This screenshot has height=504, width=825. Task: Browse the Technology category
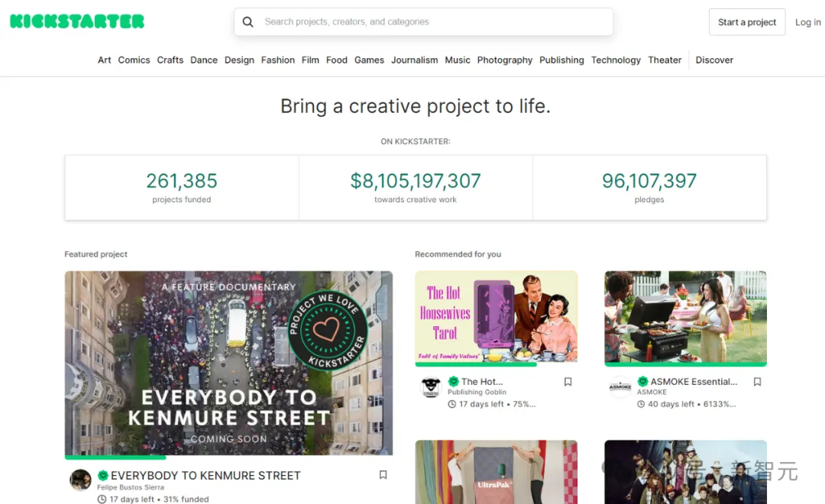click(x=616, y=60)
